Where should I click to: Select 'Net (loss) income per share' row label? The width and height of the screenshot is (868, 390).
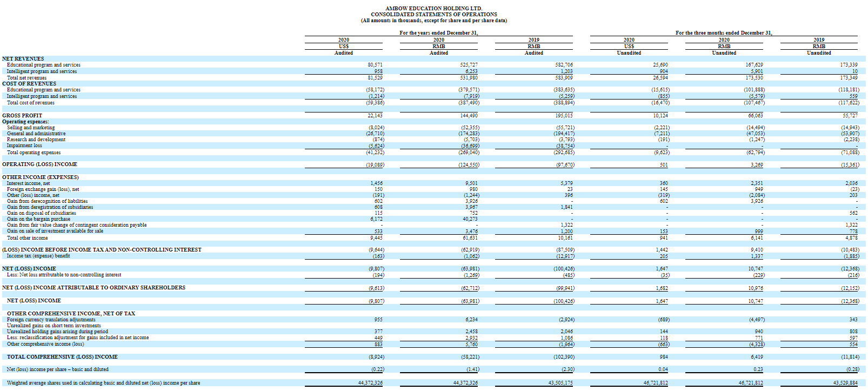(58, 369)
